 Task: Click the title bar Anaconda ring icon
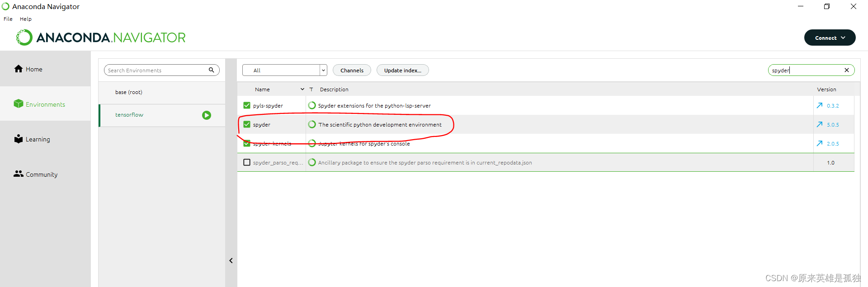[5, 6]
